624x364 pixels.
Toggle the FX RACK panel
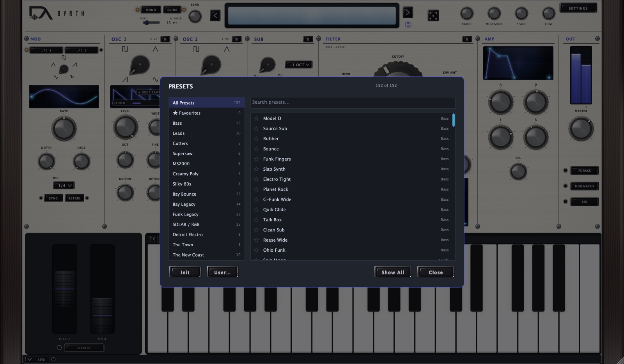pos(584,170)
